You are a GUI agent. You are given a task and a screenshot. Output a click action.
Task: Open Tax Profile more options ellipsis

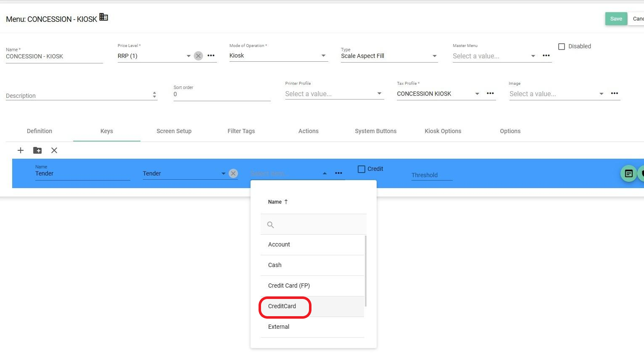click(x=490, y=94)
